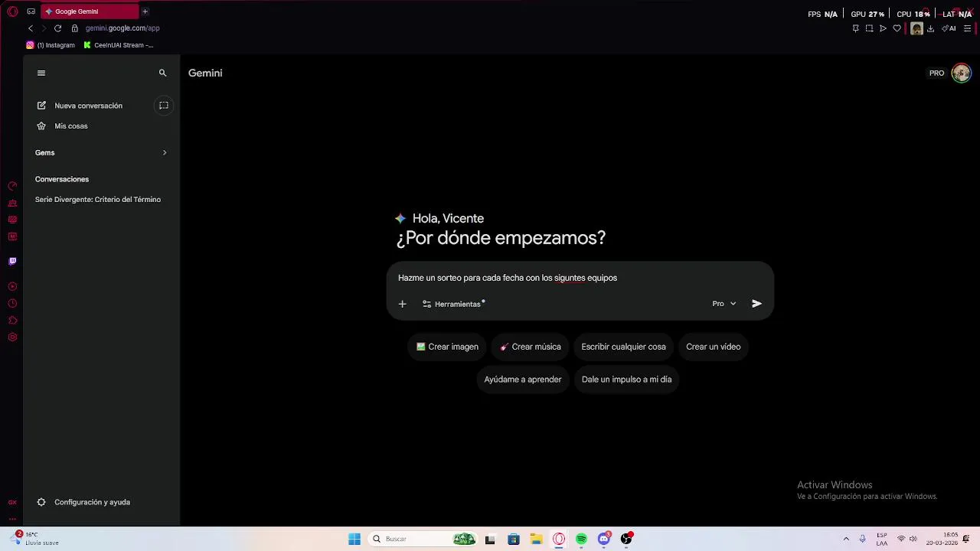Click the prompt text input field

(580, 278)
